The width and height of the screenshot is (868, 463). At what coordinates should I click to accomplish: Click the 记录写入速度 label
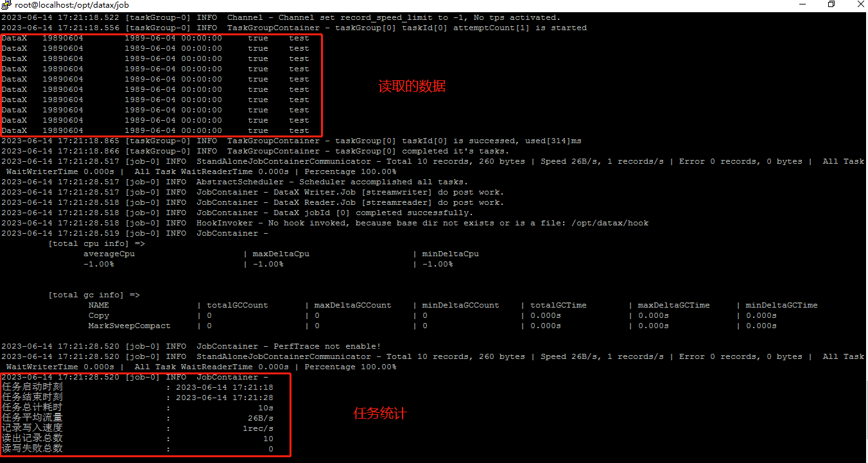point(32,428)
